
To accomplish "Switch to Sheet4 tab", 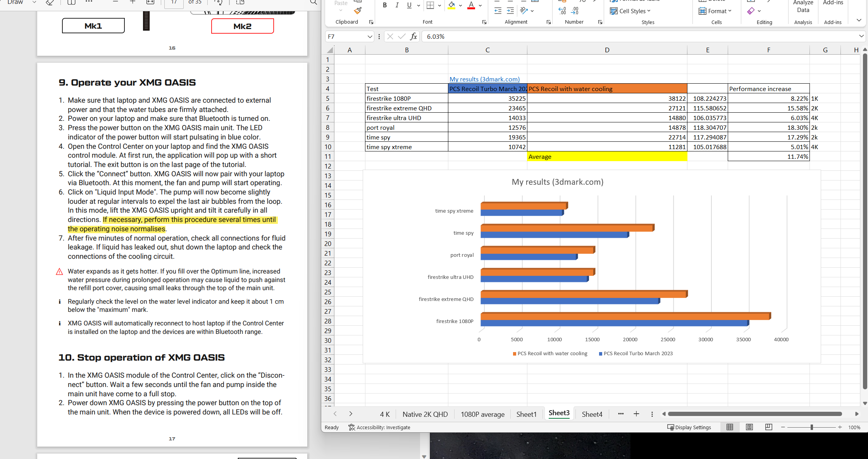I will coord(592,414).
